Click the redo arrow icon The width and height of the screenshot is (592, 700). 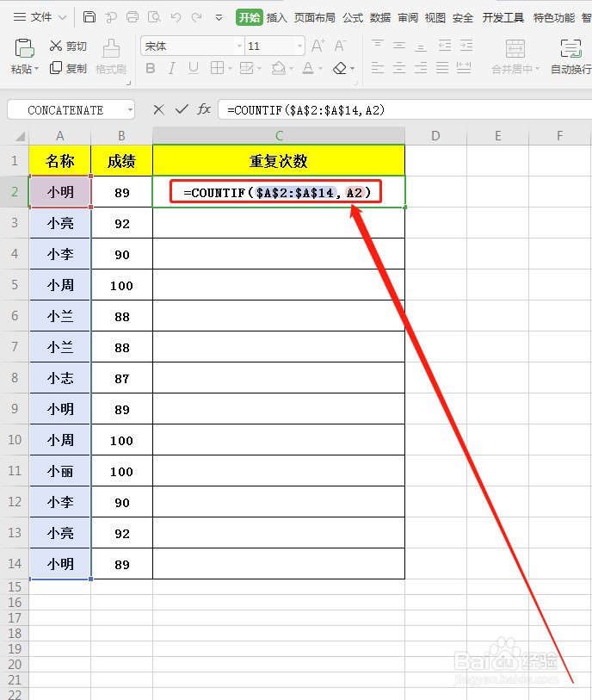196,17
